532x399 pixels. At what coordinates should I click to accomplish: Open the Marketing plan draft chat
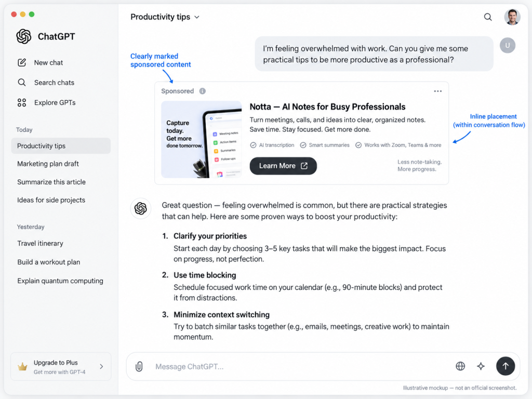(48, 164)
